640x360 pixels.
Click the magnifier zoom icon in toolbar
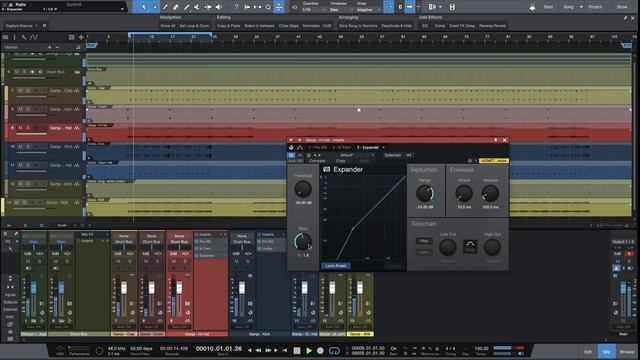[268, 7]
